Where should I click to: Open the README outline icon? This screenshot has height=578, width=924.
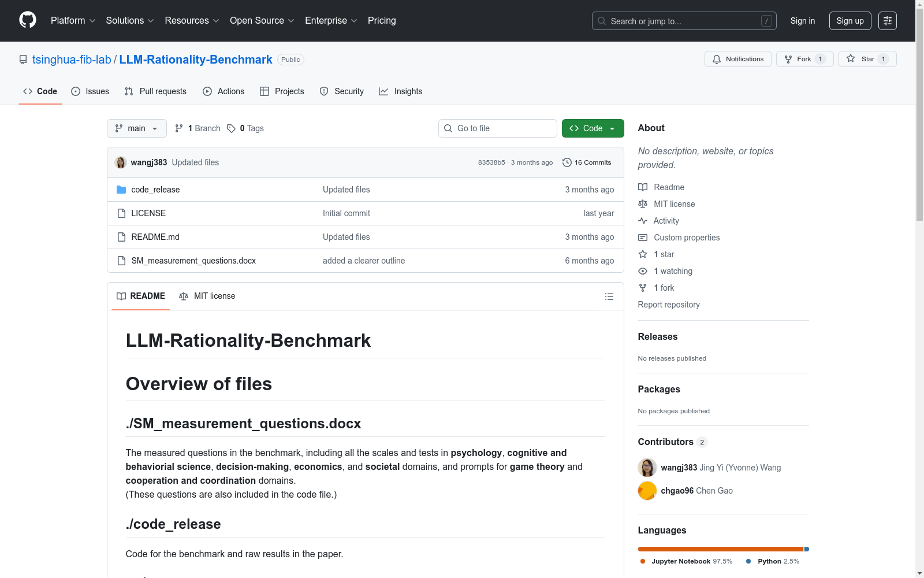pos(609,297)
